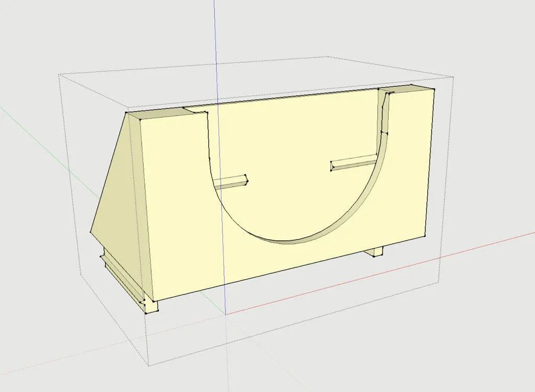The height and width of the screenshot is (392, 535).
Task: Select the slanted left side face
Action: 118,205
